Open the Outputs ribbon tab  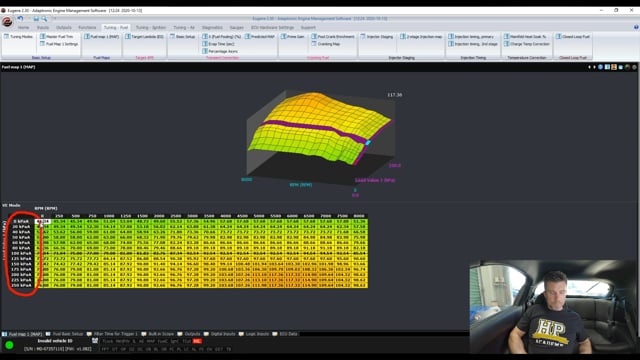pyautogui.click(x=64, y=27)
